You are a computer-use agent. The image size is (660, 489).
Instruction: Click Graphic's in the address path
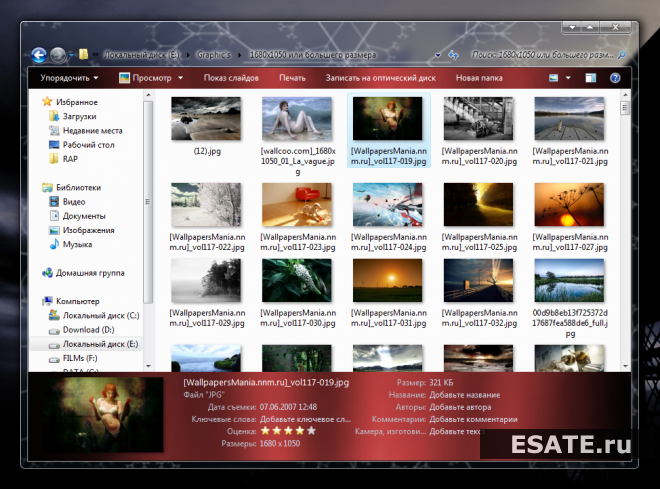[214, 55]
